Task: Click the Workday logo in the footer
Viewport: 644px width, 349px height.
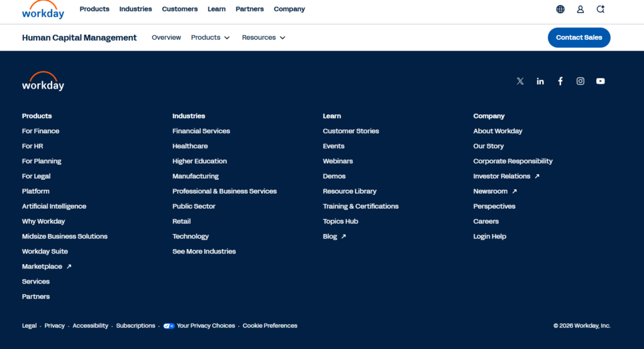Action: [43, 81]
